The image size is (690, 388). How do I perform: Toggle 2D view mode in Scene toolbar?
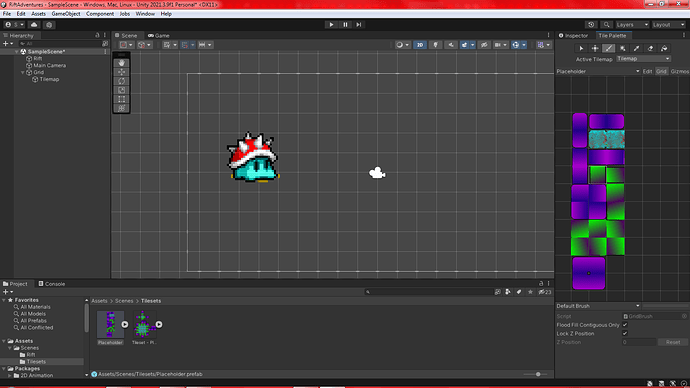click(x=420, y=45)
